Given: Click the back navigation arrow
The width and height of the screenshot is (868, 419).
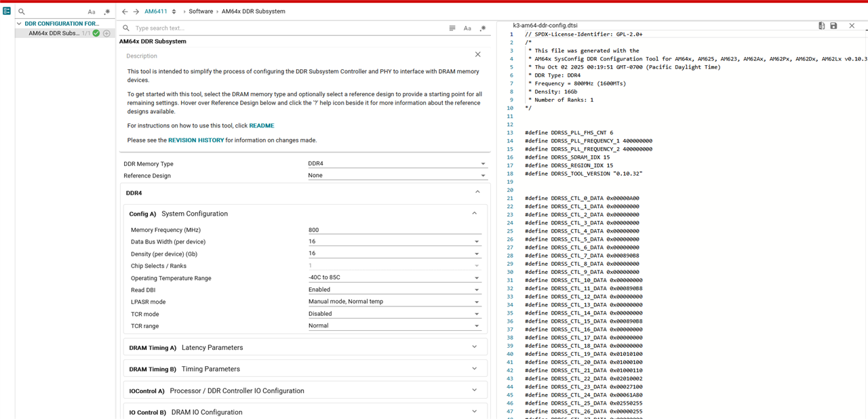Looking at the screenshot, I should tap(125, 12).
